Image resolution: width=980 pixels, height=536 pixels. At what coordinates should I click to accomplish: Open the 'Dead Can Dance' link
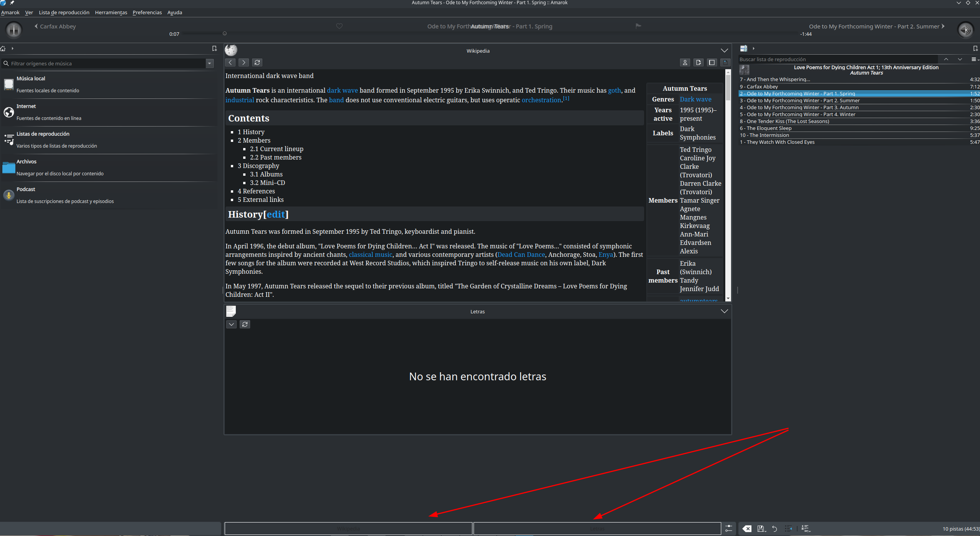[521, 255]
